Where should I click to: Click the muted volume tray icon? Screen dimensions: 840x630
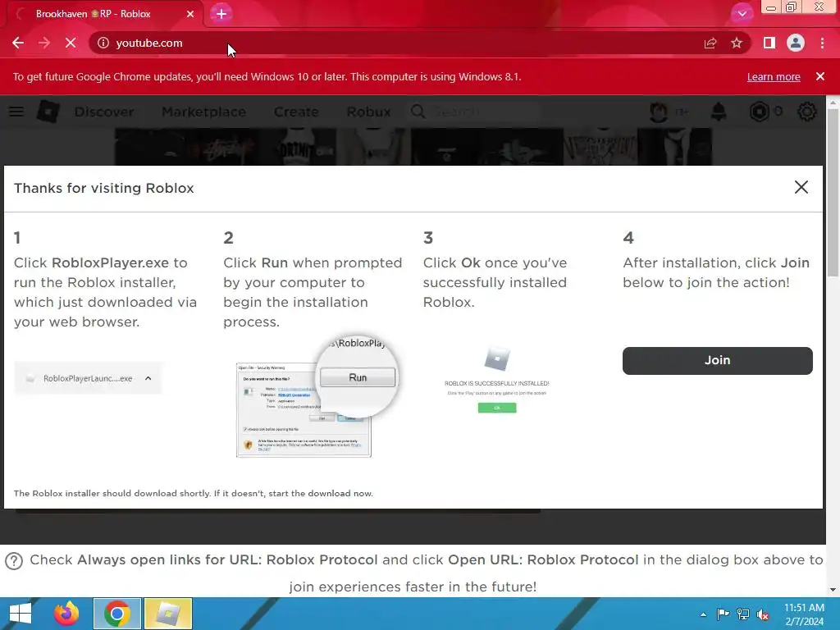click(x=762, y=614)
